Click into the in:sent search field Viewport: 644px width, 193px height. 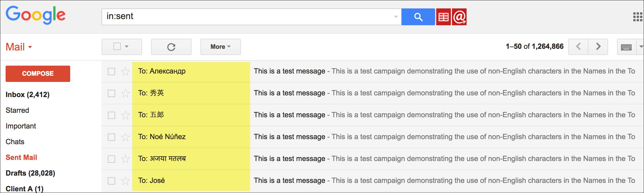[x=247, y=17]
